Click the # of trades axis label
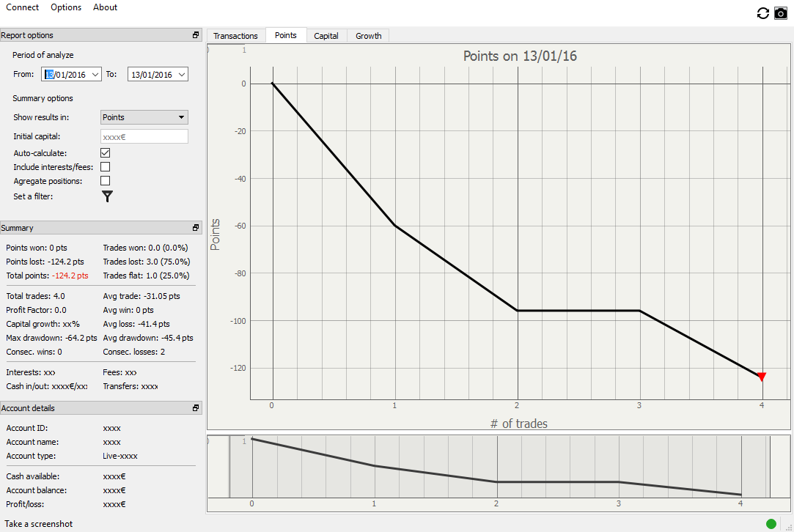The width and height of the screenshot is (794, 532). pos(519,424)
